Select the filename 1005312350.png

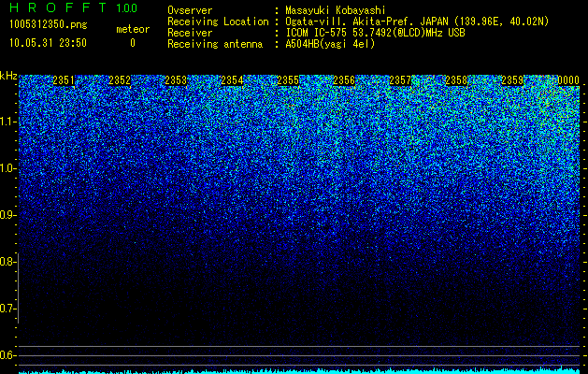[x=49, y=25]
